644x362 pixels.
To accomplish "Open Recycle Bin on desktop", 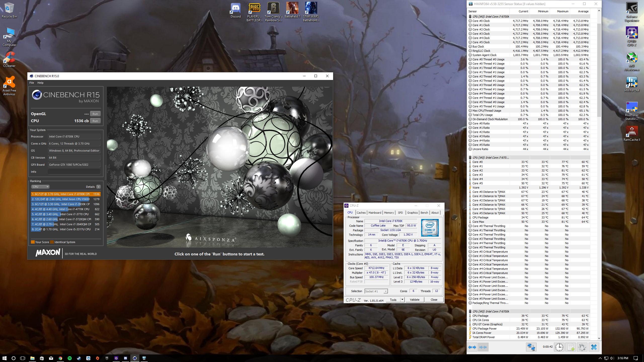I will pos(9,10).
